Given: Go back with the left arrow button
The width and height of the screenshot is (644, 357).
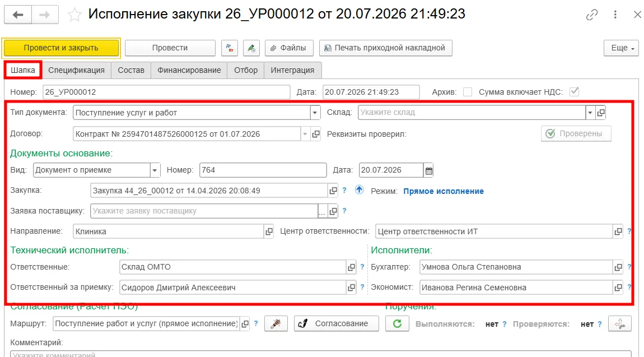Looking at the screenshot, I should tap(18, 15).
